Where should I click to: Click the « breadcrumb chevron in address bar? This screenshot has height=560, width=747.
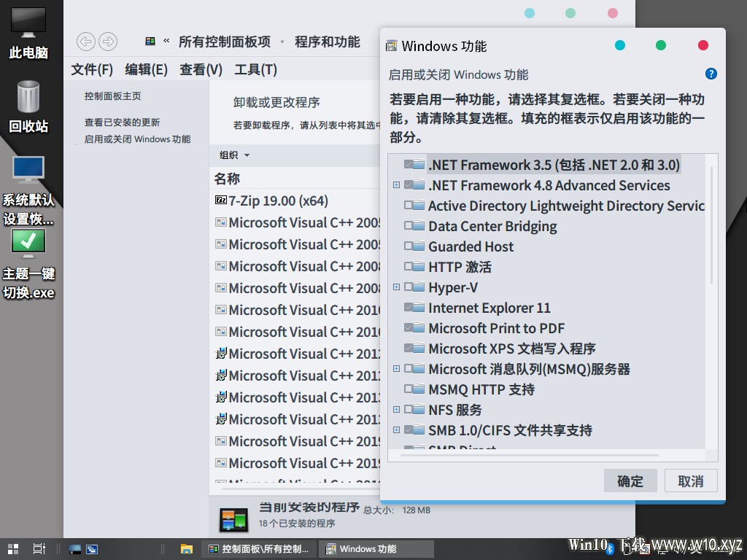pyautogui.click(x=166, y=41)
